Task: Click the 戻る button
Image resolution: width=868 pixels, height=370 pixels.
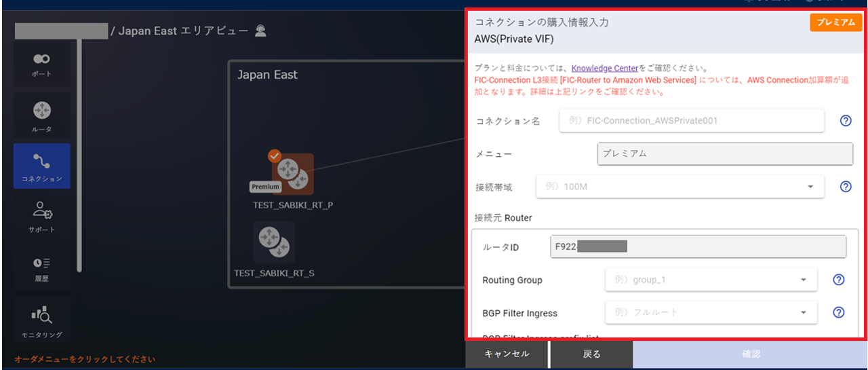Action: pyautogui.click(x=591, y=354)
